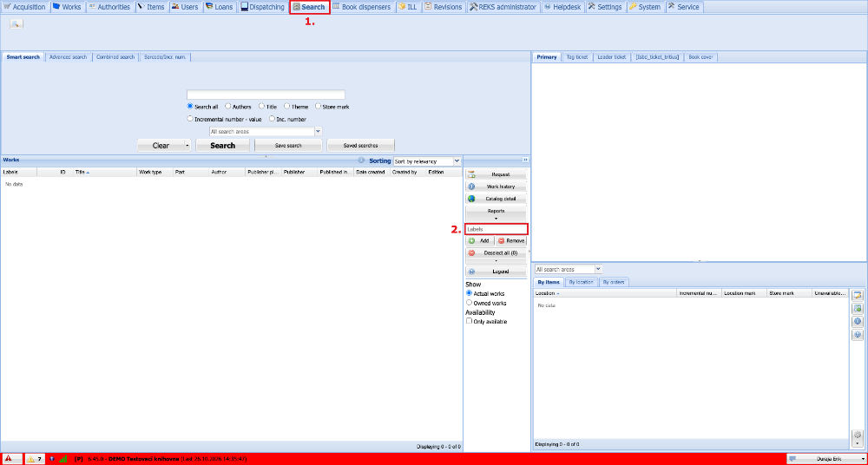Screen dimensions: 868x465
Task: Click the shield icon in the status bar
Action: pos(52,459)
